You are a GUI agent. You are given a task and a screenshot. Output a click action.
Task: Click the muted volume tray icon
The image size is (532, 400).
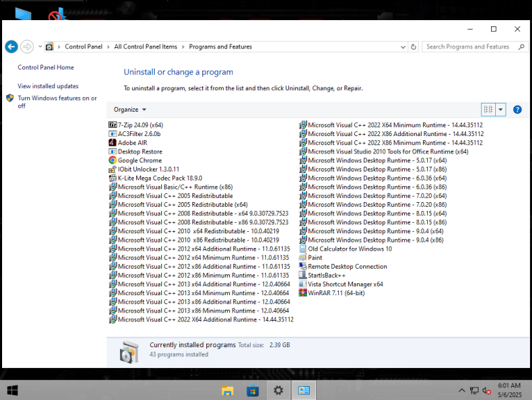487,391
